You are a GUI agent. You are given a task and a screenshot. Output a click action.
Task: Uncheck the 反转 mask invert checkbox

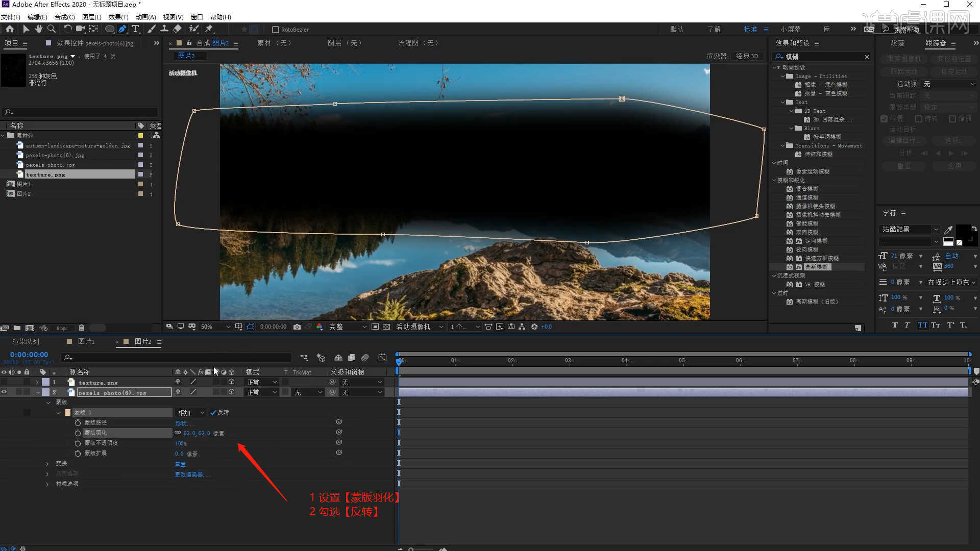[213, 413]
